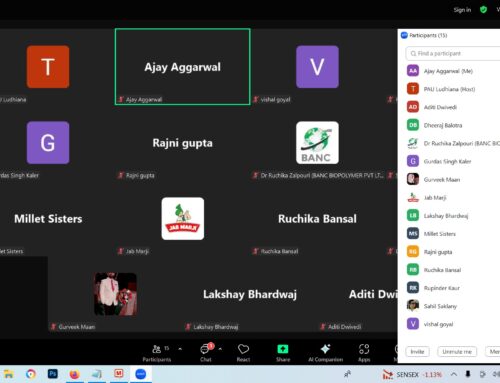Show hidden system tray icons chevron

pyautogui.click(x=454, y=374)
